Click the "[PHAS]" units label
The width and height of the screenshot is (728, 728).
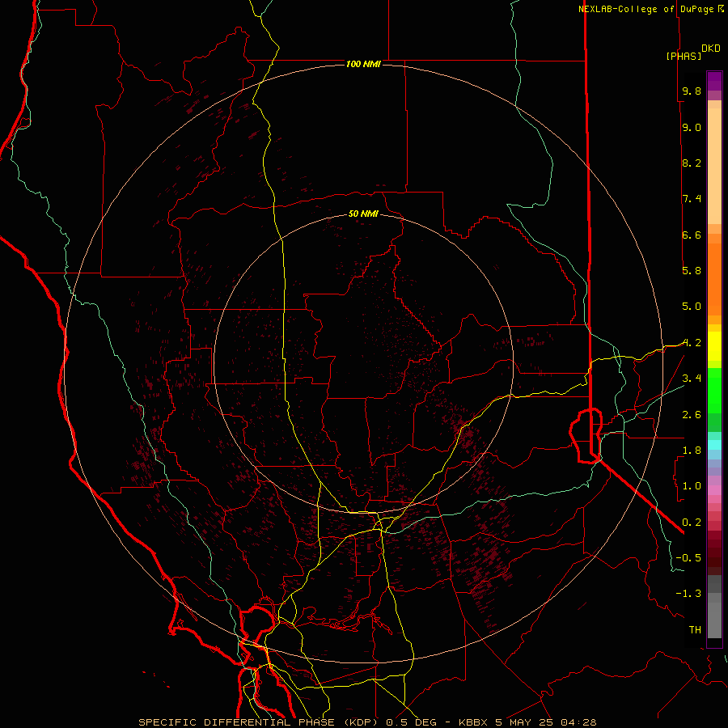point(684,56)
